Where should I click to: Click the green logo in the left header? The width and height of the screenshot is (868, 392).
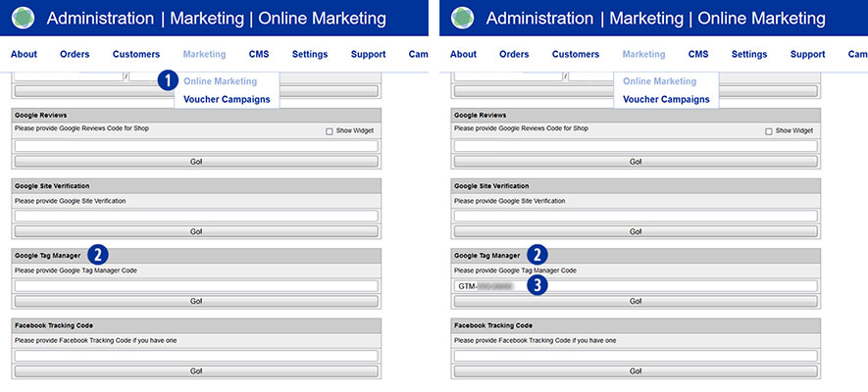[23, 19]
